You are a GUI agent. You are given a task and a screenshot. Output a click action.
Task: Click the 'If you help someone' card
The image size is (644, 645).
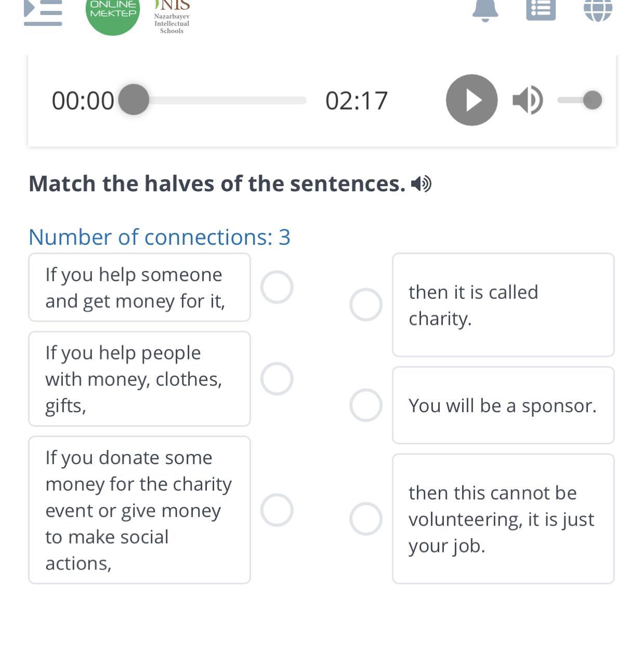[x=139, y=287]
